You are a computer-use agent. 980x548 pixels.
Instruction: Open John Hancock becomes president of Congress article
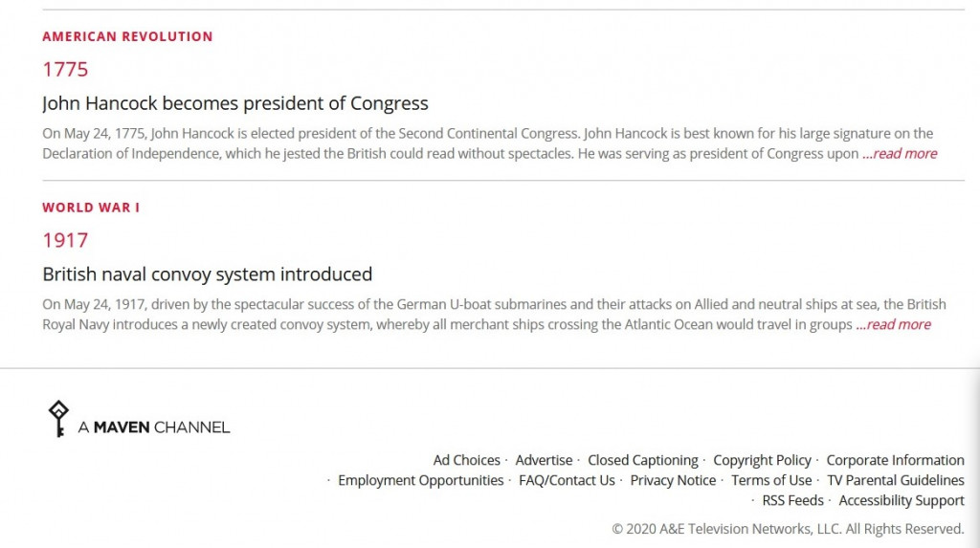[x=235, y=103]
